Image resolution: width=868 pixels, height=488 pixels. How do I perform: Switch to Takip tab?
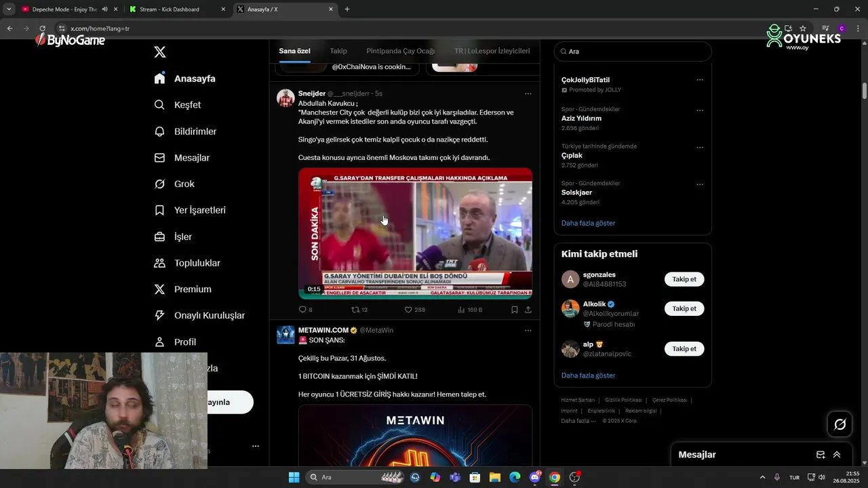point(338,51)
